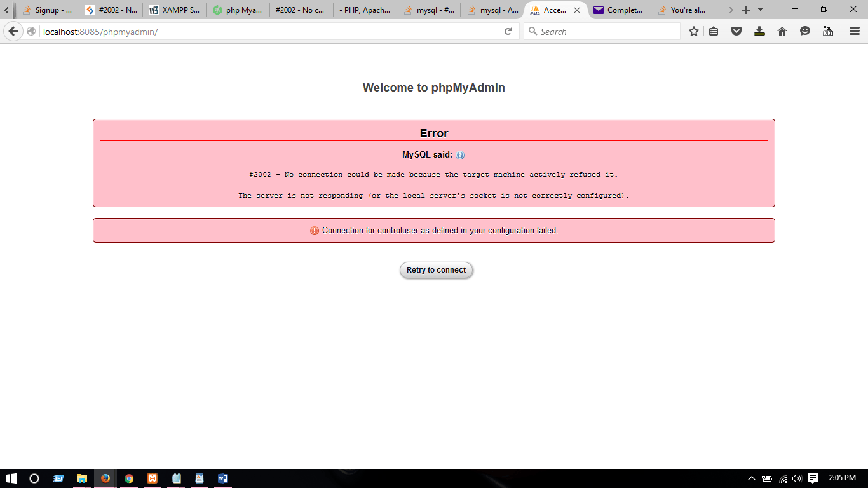The image size is (868, 488).
Task: Switch to the '#2002 - N...' tab
Action: pos(111,10)
